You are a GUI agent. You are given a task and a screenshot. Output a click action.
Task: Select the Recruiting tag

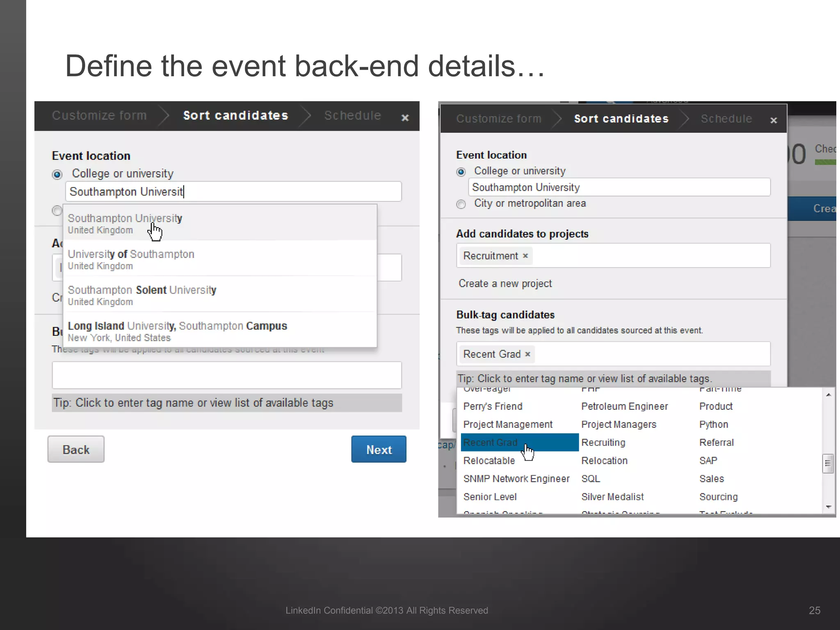(603, 443)
